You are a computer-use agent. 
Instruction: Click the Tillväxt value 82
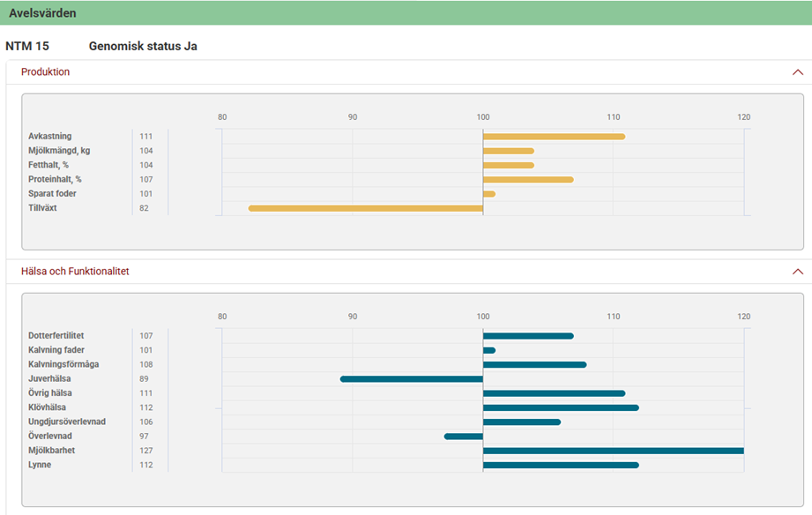point(145,208)
